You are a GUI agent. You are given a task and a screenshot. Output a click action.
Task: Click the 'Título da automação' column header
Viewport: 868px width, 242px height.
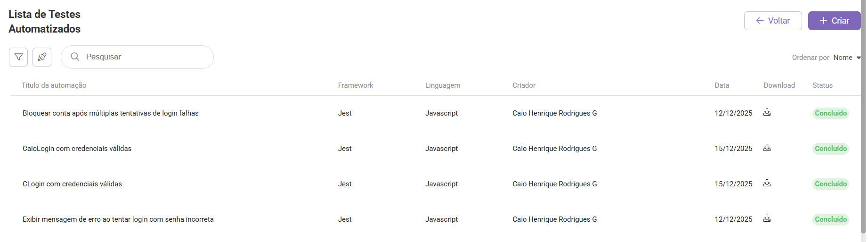coord(54,85)
